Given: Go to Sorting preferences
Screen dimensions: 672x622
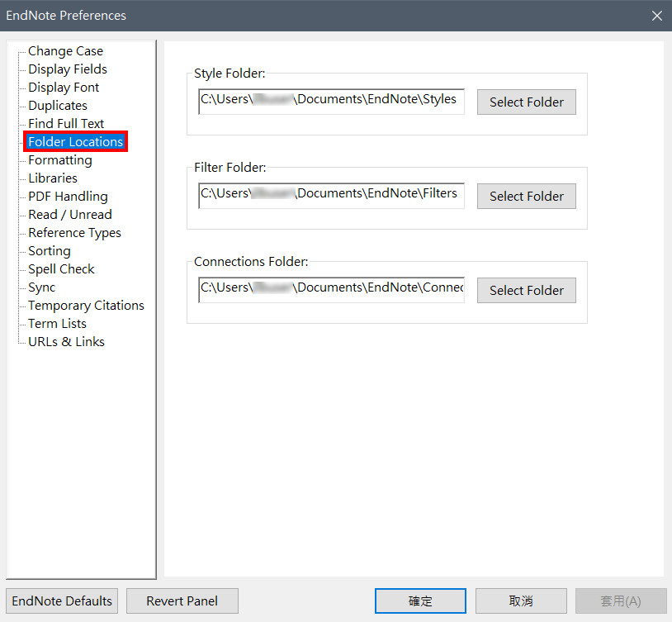Looking at the screenshot, I should point(50,251).
